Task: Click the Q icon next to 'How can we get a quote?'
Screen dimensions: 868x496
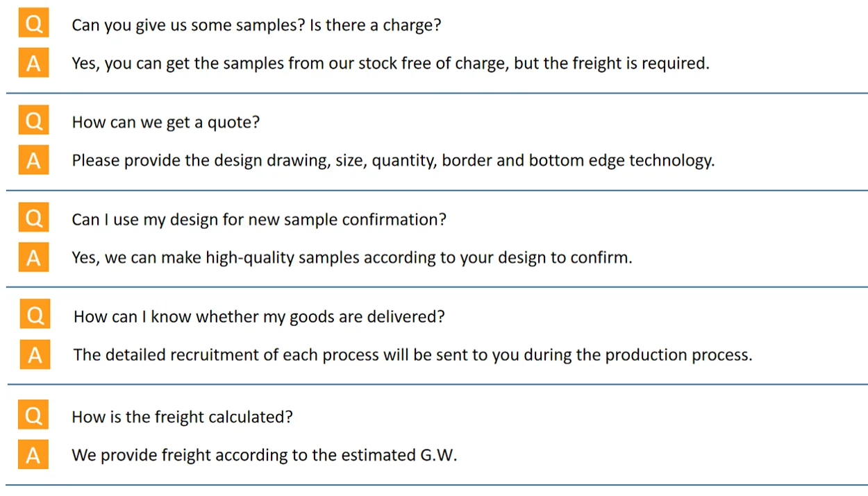Action: [x=33, y=121]
